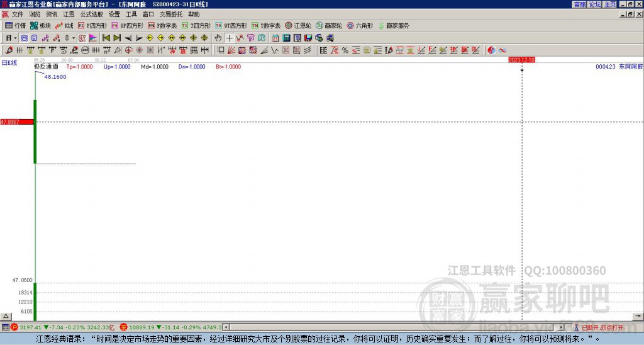Open the 公式选股 menu
Image resolution: width=644 pixels, height=345 pixels.
click(92, 14)
